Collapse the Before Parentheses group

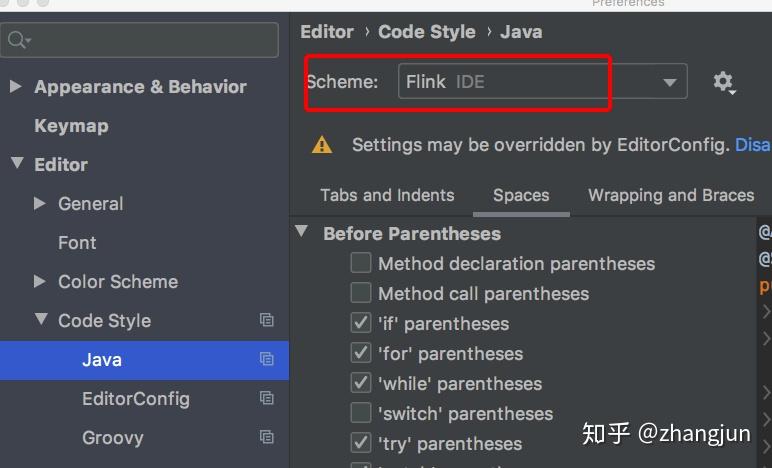point(301,231)
